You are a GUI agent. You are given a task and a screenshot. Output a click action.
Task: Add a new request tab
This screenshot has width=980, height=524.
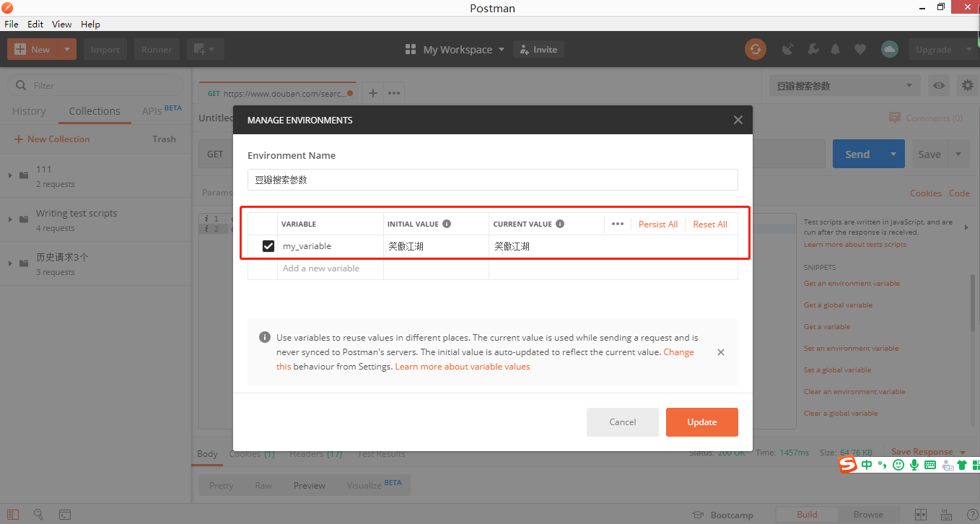[372, 93]
